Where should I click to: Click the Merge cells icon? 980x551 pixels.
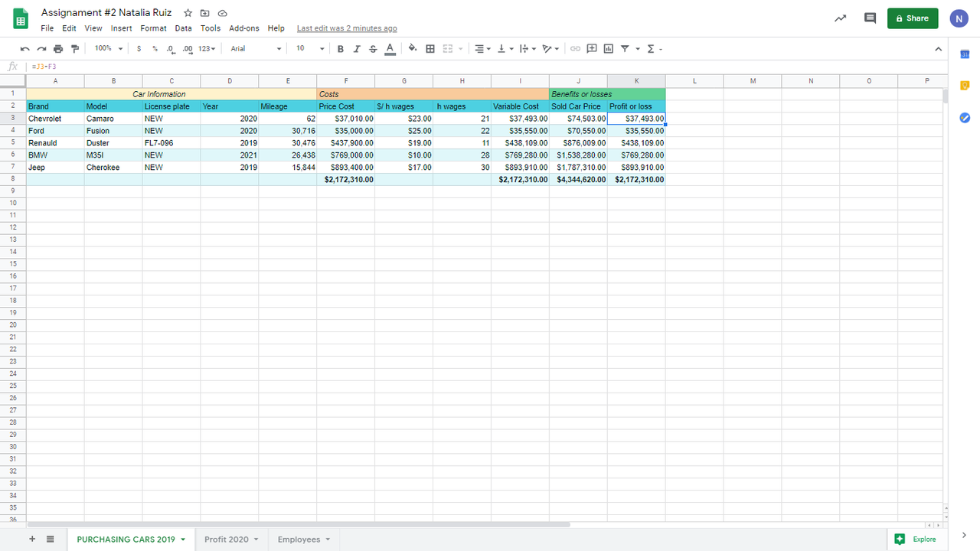(448, 48)
